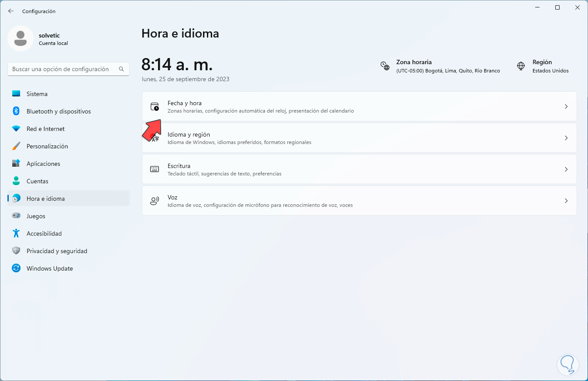Screen dimensions: 588x381
Task: Click the Juegos gamepad icon
Action: pos(16,216)
